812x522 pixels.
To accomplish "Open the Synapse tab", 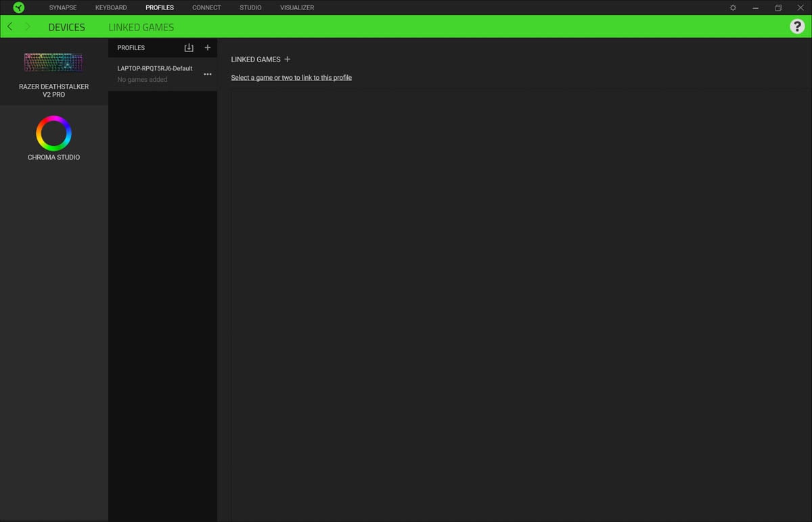I will click(x=63, y=7).
